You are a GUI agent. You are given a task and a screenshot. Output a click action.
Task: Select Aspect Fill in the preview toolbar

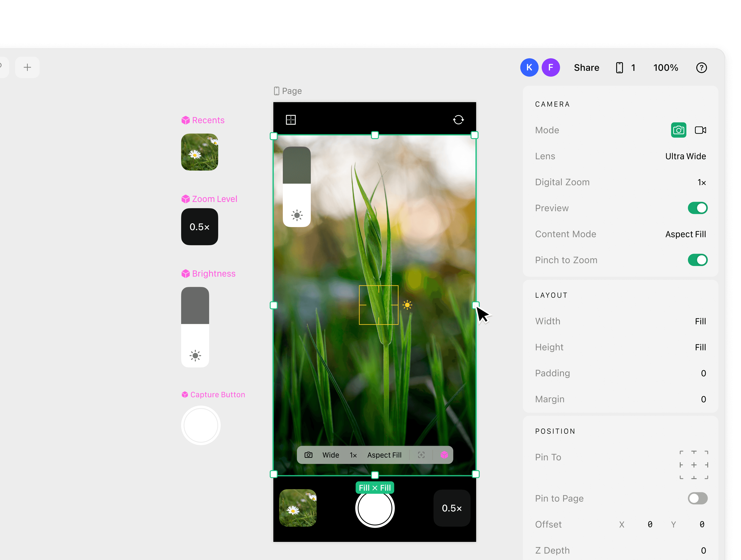384,455
